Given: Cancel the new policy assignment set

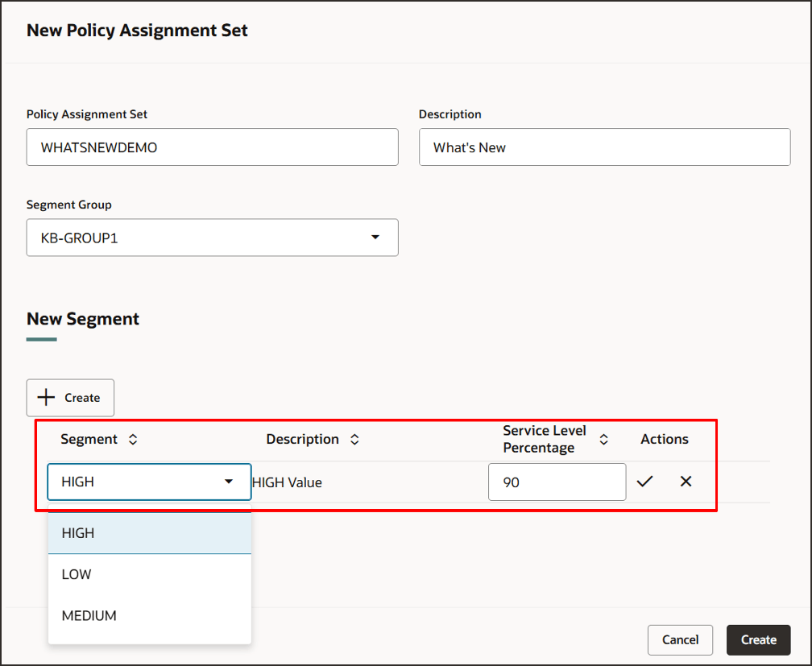Looking at the screenshot, I should pyautogui.click(x=680, y=639).
